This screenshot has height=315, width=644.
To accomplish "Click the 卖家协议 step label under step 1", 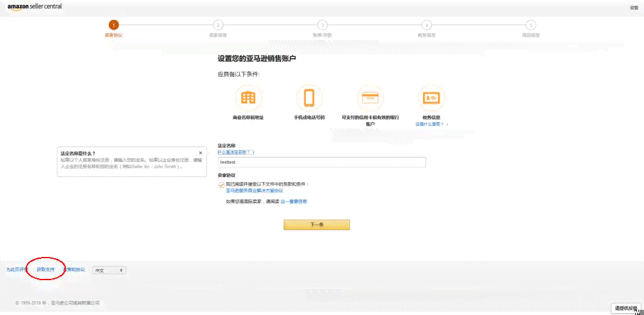I will pyautogui.click(x=113, y=36).
